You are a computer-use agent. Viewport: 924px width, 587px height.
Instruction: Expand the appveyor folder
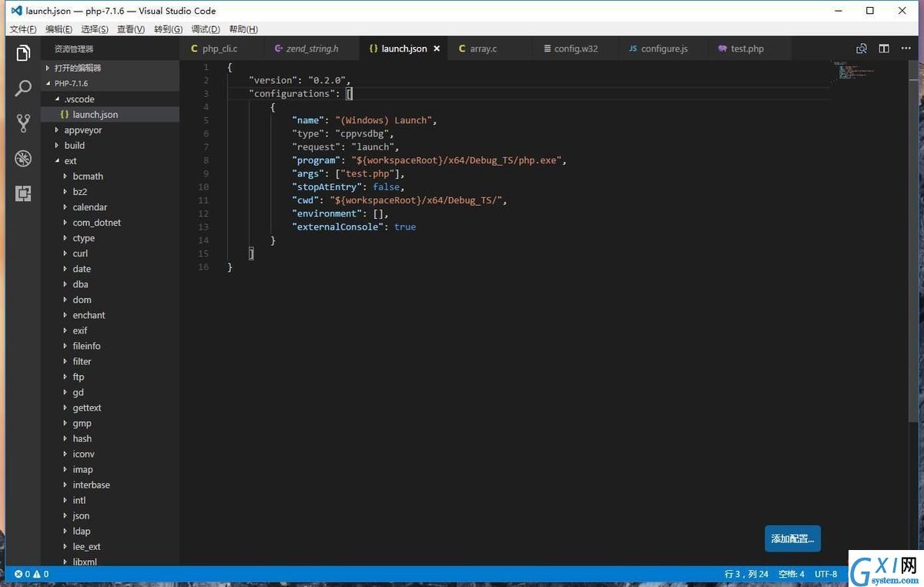coord(110,129)
